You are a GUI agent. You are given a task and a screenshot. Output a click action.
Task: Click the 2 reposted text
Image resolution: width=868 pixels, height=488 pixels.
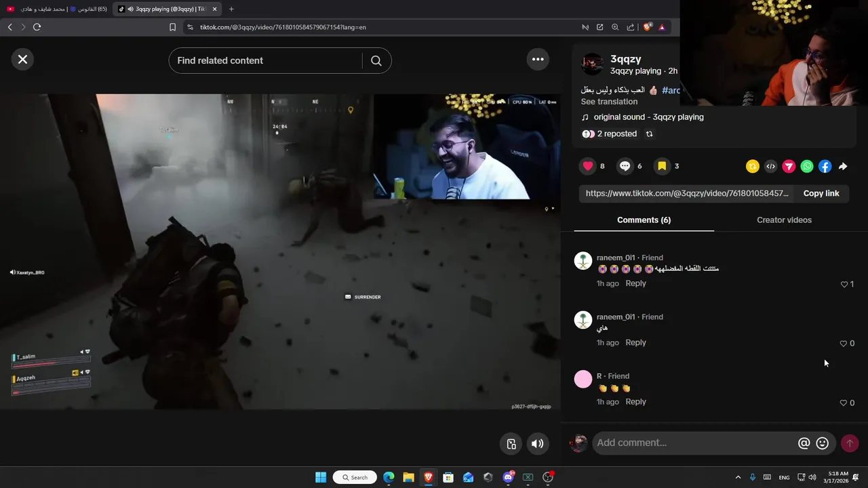click(616, 134)
